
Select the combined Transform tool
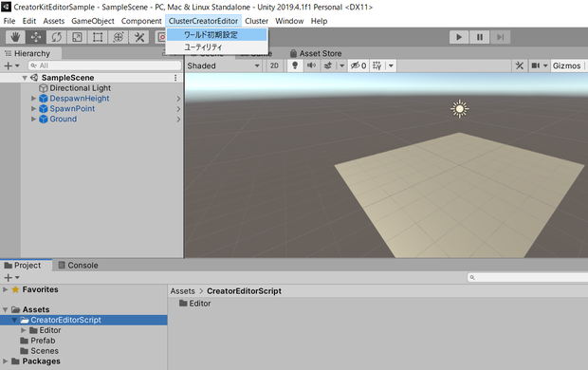pos(119,37)
